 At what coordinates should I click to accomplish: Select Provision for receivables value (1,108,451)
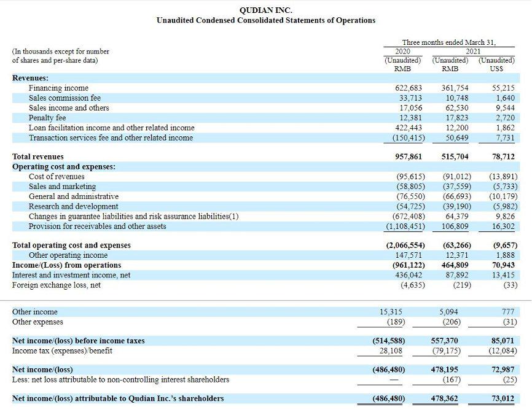[405, 226]
